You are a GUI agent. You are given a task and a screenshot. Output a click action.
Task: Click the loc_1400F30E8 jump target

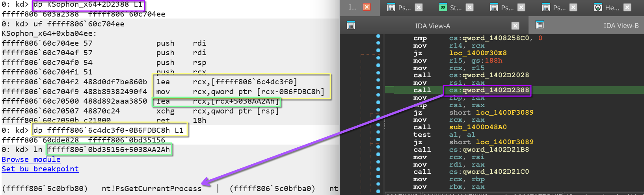coord(478,53)
